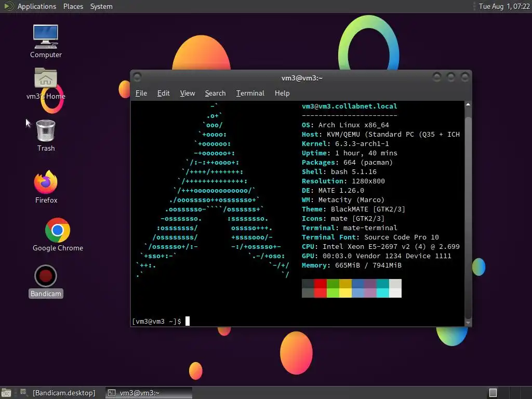
Task: Click the terminal vertical scrollbar track
Action: pos(468,214)
